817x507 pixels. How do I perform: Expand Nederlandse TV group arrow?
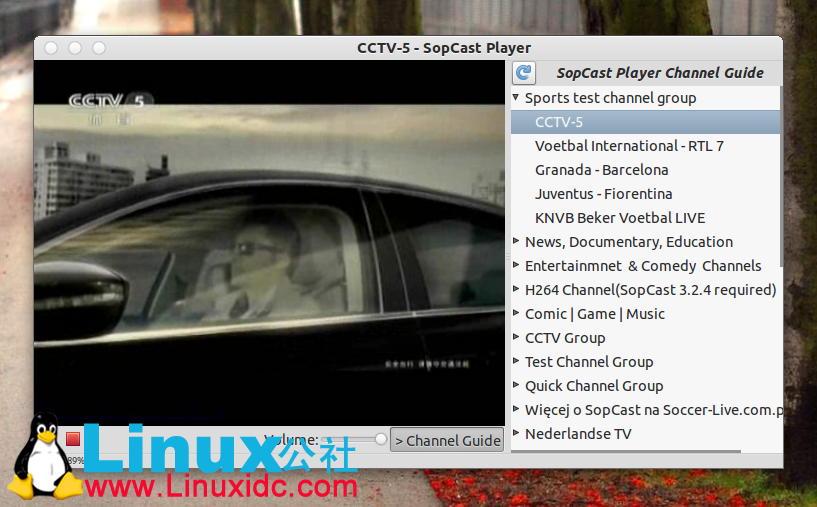(x=516, y=432)
